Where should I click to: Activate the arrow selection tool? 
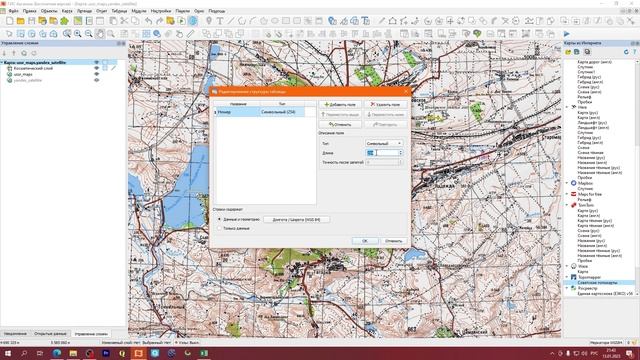click(x=9, y=34)
